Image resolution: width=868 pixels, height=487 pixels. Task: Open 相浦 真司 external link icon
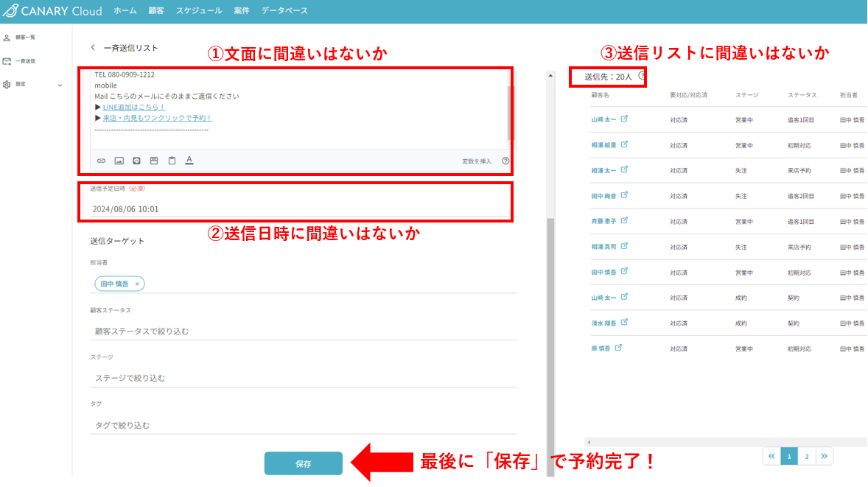pos(624,246)
